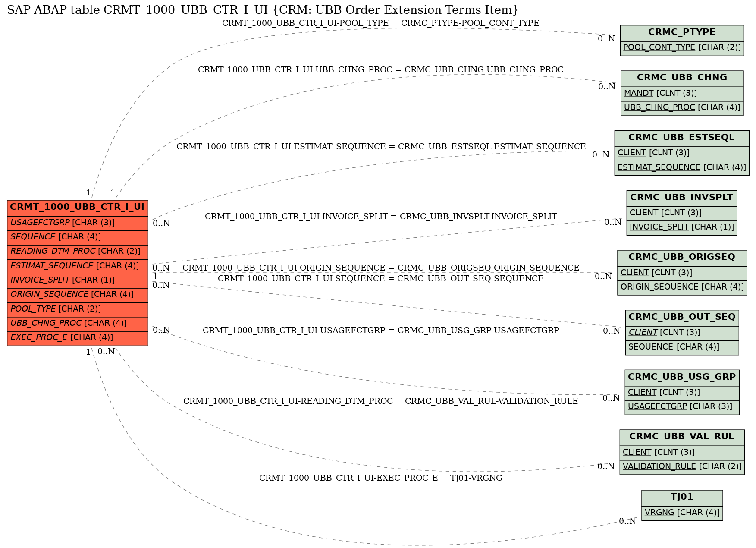Open the CRMC_UBB_CHNG table header

682,78
